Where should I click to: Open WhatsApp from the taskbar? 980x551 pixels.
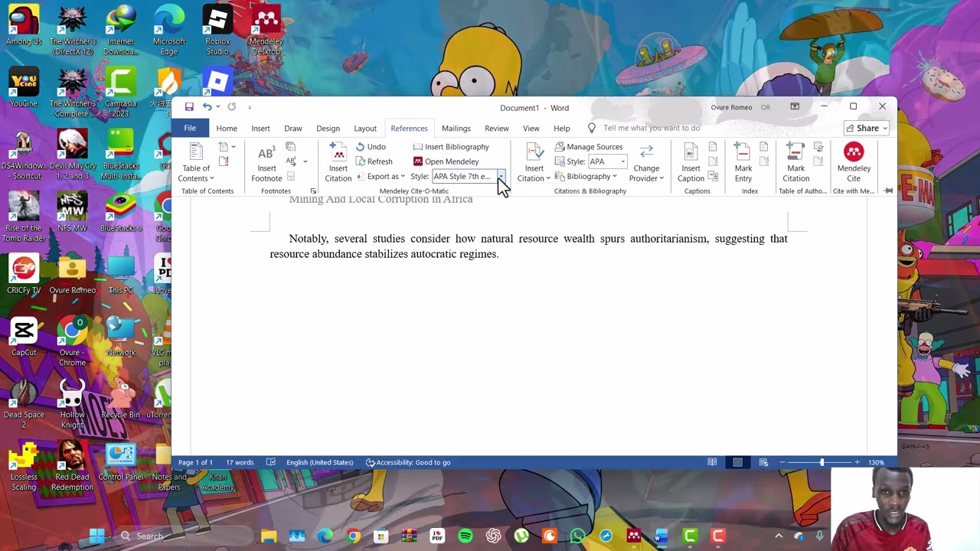pos(577,536)
